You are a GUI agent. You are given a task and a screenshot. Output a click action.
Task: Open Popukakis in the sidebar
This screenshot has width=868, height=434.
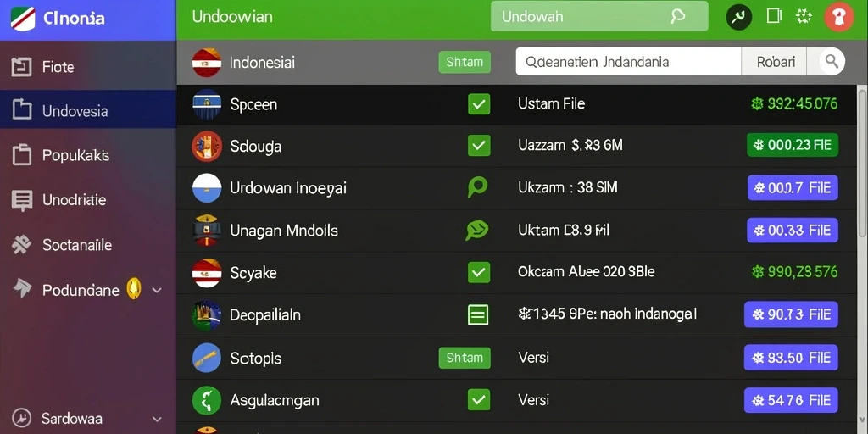point(88,155)
